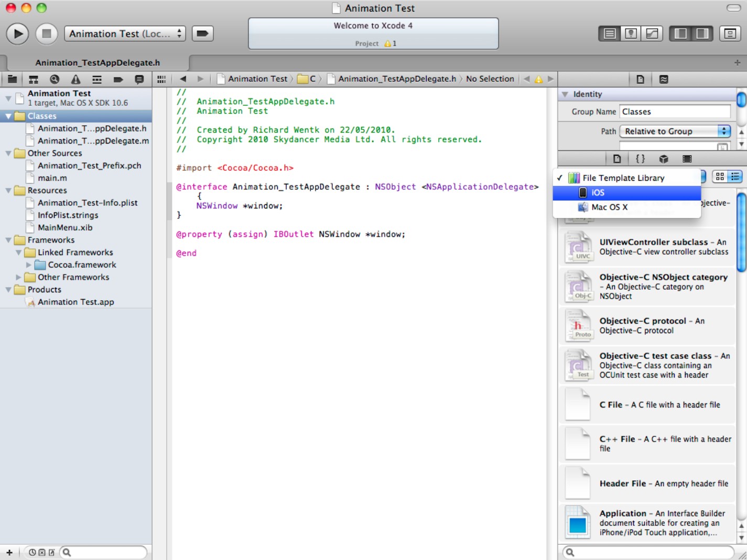
Task: Show the Project navigator folder icon
Action: pyautogui.click(x=13, y=79)
